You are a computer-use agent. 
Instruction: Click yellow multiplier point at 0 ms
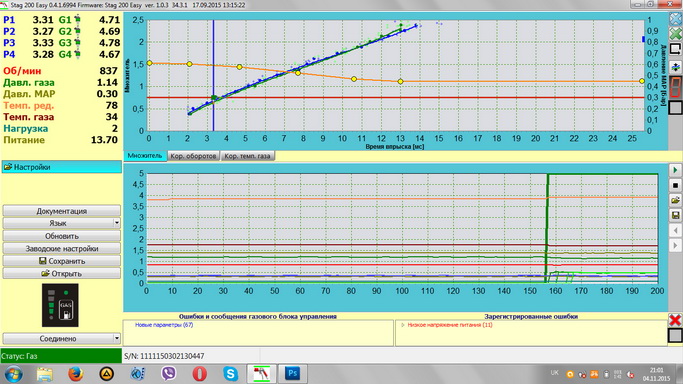149,63
